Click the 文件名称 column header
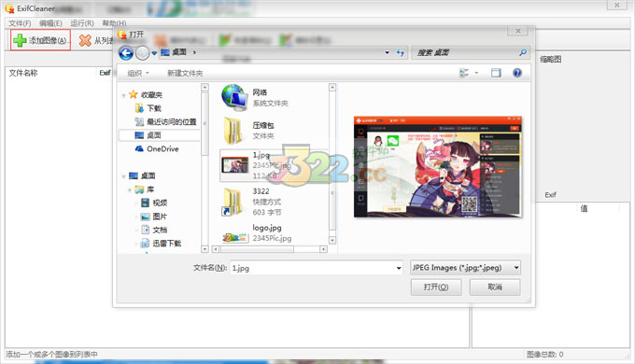635x364 pixels. pyautogui.click(x=23, y=73)
